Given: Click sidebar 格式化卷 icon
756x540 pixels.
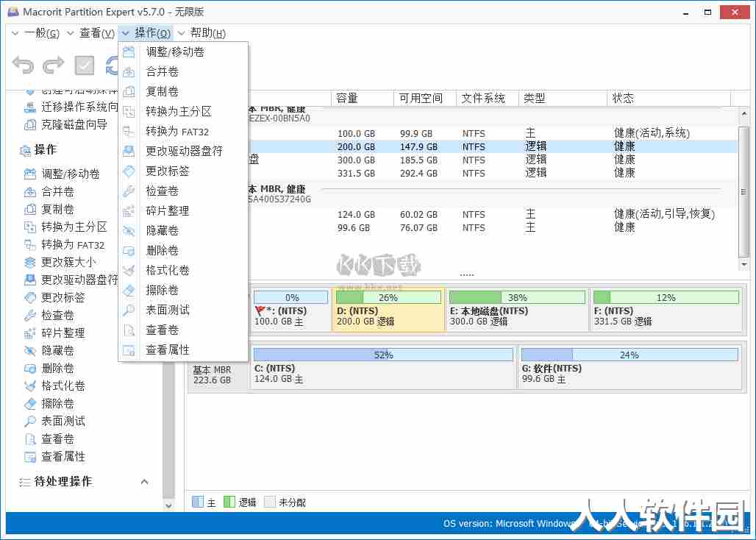Looking at the screenshot, I should (30, 386).
